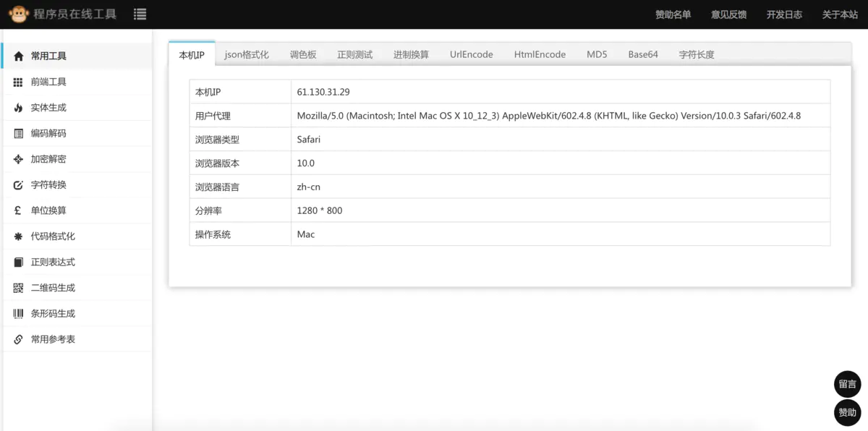Click the QR code icon beside 二维码生成
Screen dimensions: 868x431
[18, 288]
